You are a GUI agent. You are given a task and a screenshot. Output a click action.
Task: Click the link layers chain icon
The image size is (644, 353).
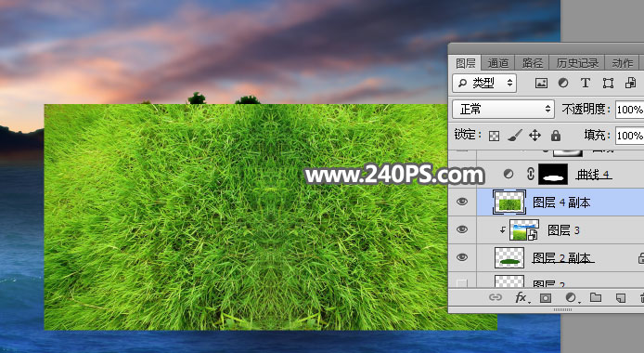pos(496,297)
